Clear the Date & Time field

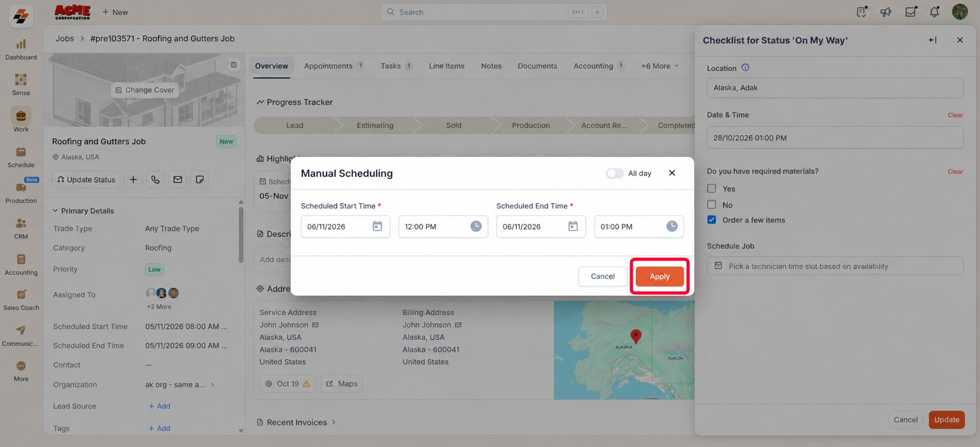point(955,115)
